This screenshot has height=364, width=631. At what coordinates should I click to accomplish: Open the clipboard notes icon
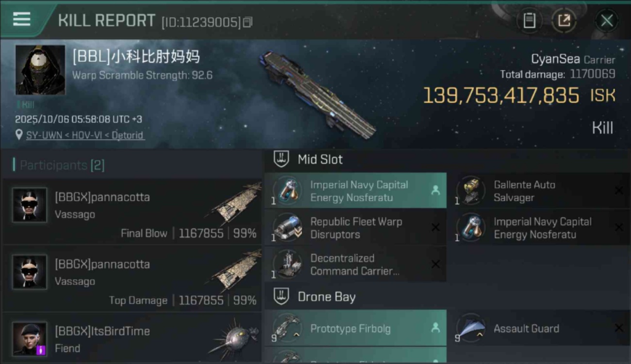tap(529, 20)
